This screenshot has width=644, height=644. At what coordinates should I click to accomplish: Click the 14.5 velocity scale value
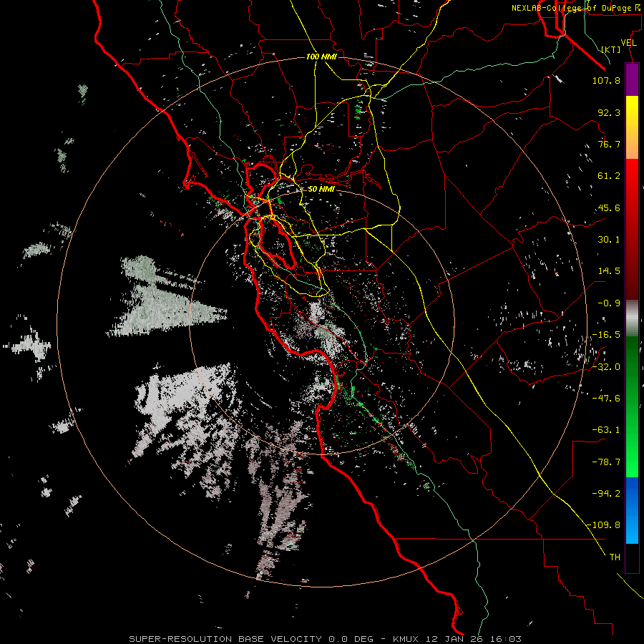(609, 271)
